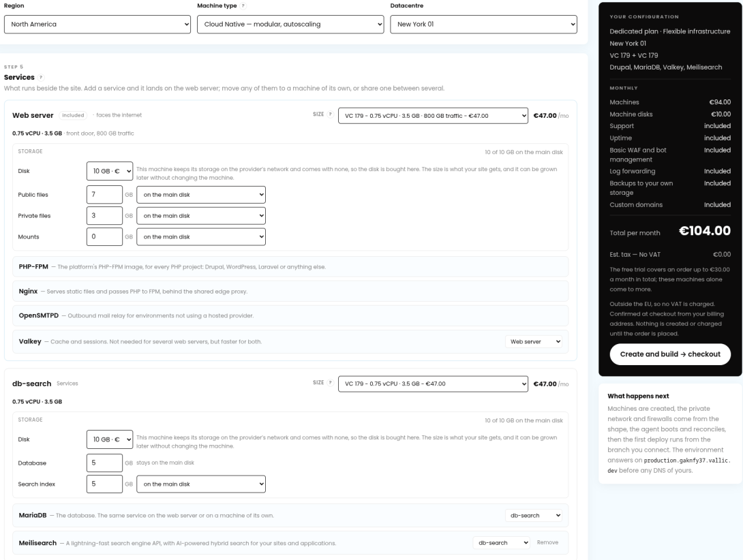Click the 'Drupal, MariaDB, Valkey, Meilisearch' line

click(666, 67)
